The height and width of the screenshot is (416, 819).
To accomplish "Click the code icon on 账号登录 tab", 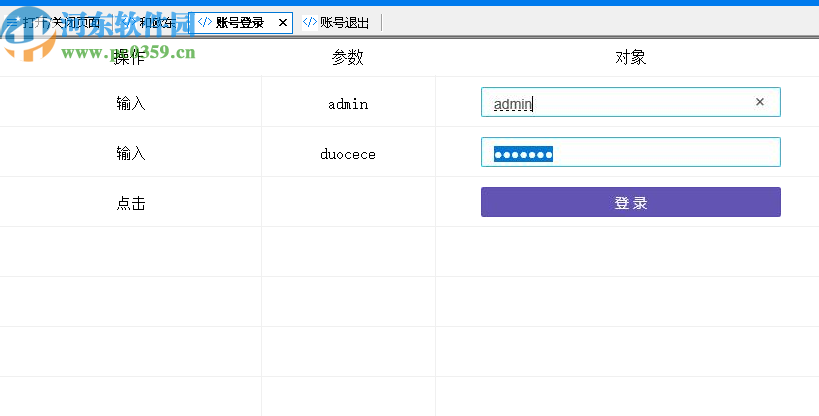I will point(205,22).
